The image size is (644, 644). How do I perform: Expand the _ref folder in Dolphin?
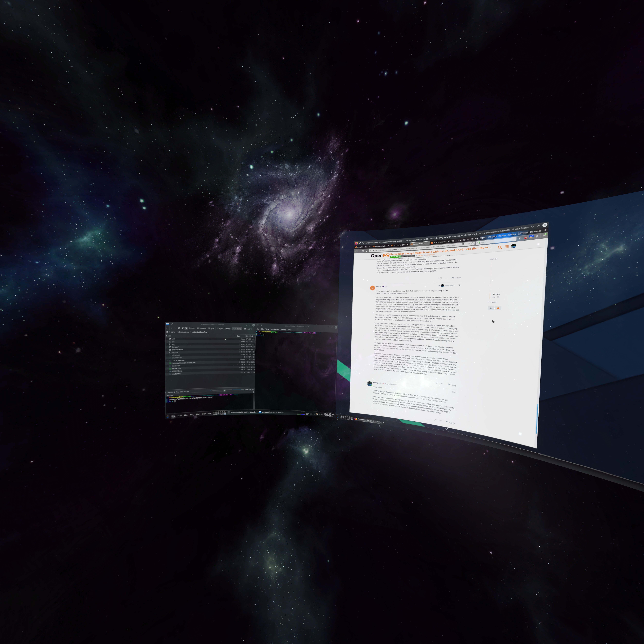point(167,339)
